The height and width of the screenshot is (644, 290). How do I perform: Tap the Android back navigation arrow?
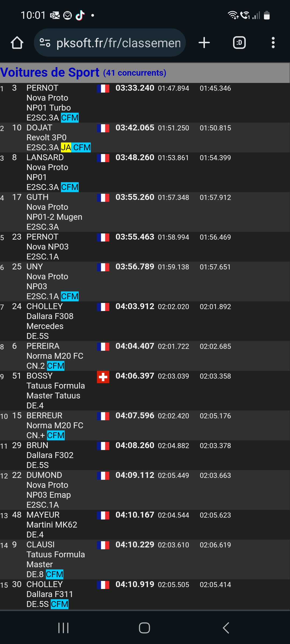[226, 628]
